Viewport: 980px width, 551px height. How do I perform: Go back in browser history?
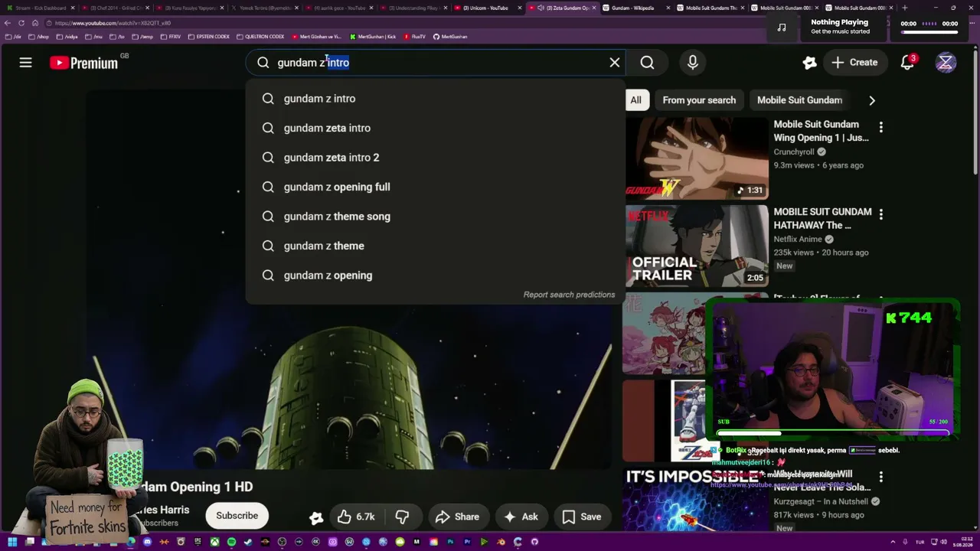(8, 23)
